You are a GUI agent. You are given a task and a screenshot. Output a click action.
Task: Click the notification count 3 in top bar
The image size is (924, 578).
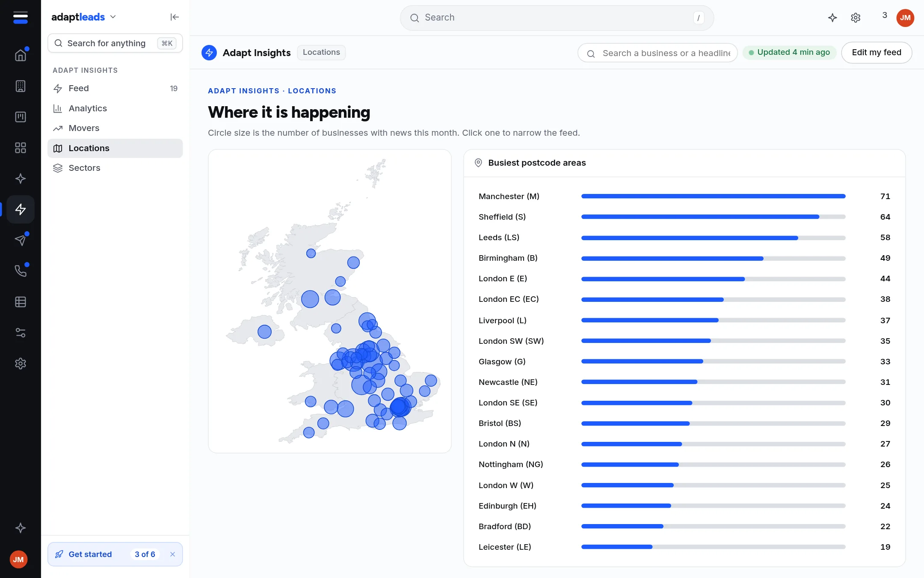(885, 15)
